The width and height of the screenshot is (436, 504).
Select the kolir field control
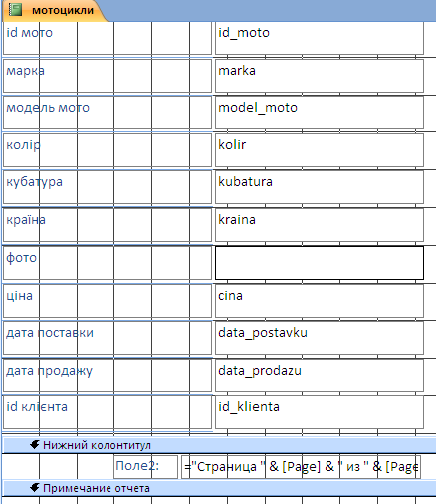click(320, 150)
